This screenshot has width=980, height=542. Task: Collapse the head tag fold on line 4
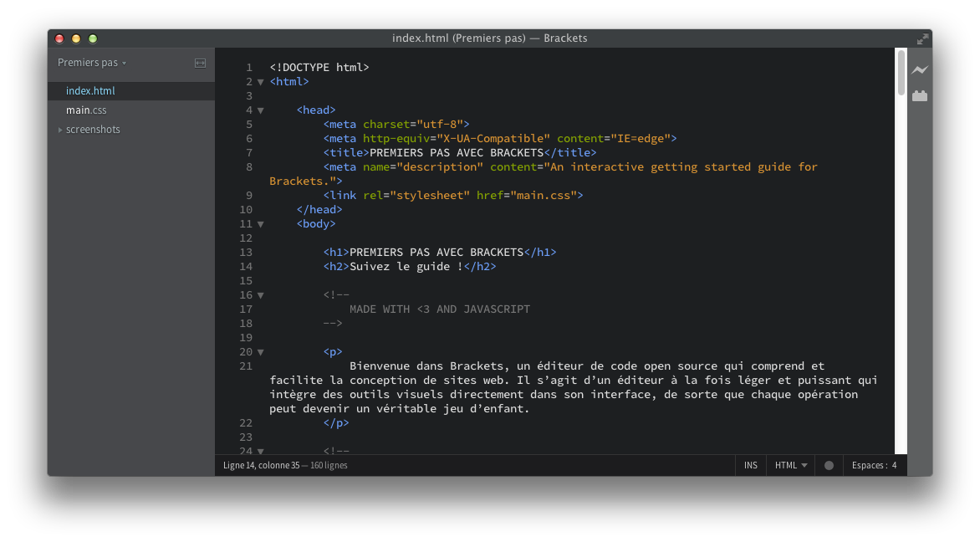[x=261, y=110]
